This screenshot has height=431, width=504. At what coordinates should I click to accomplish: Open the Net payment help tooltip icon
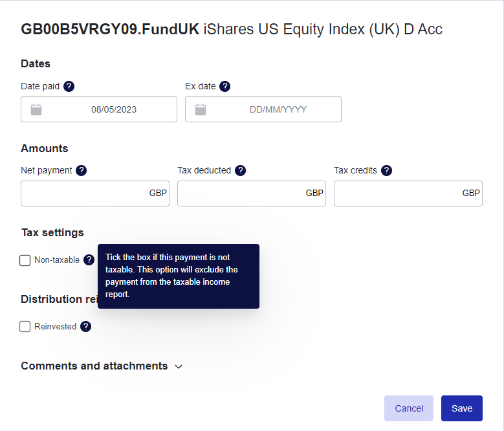point(81,170)
